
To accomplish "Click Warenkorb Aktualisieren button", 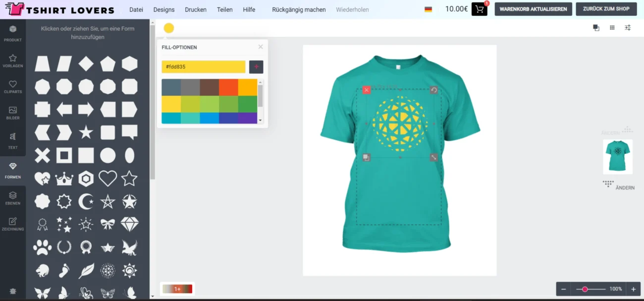I will pyautogui.click(x=533, y=9).
